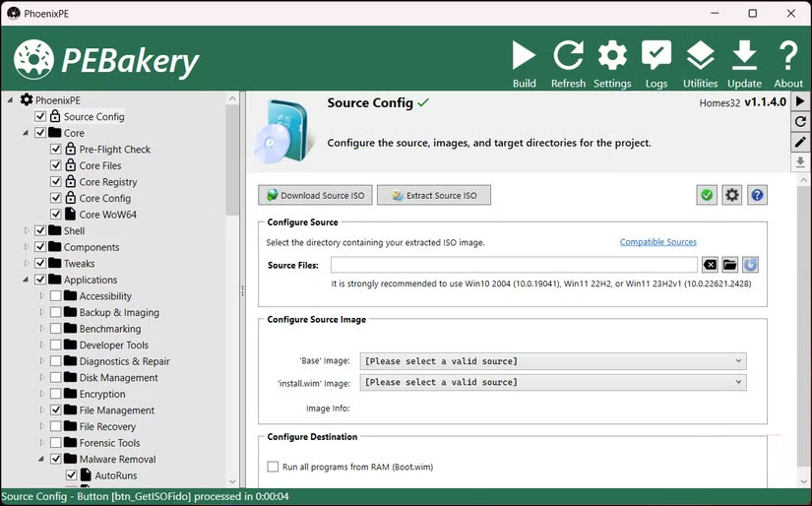Click the clear Source Files X icon
Image resolution: width=812 pixels, height=506 pixels.
(710, 265)
